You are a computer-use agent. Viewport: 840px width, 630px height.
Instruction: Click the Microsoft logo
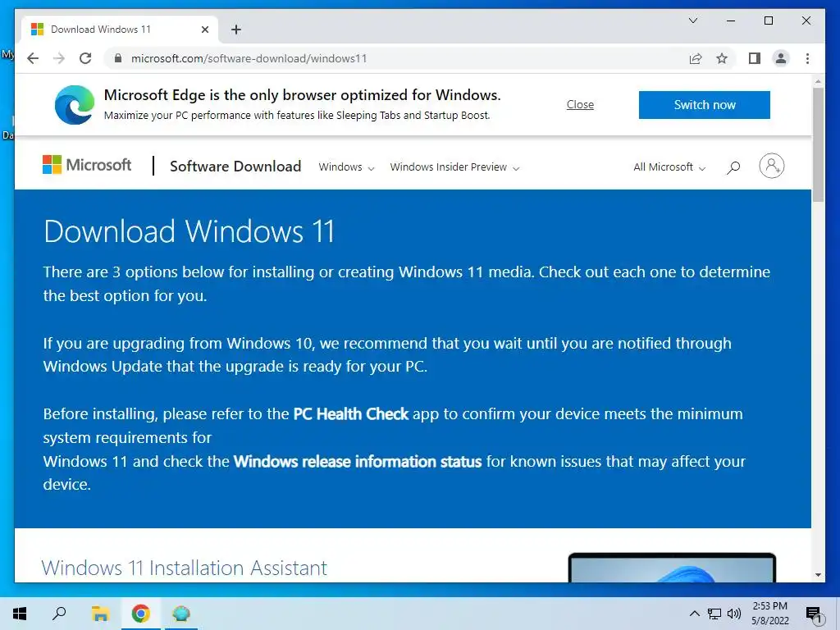point(87,165)
